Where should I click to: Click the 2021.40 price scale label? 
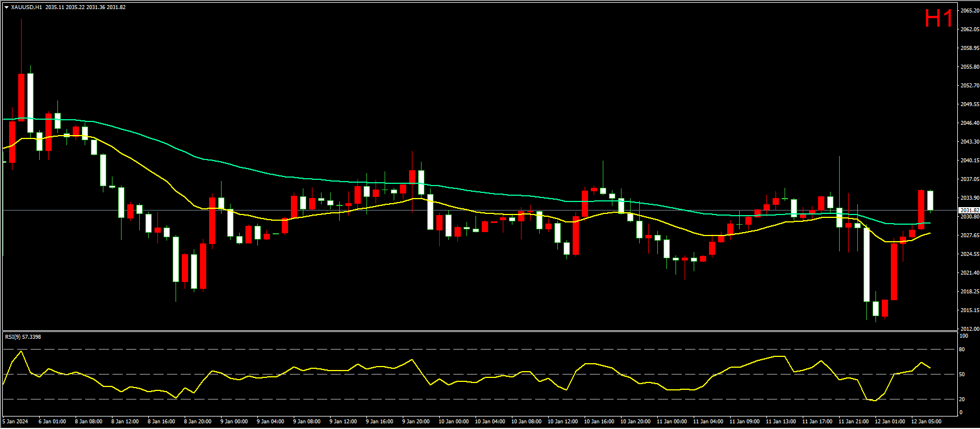point(970,273)
